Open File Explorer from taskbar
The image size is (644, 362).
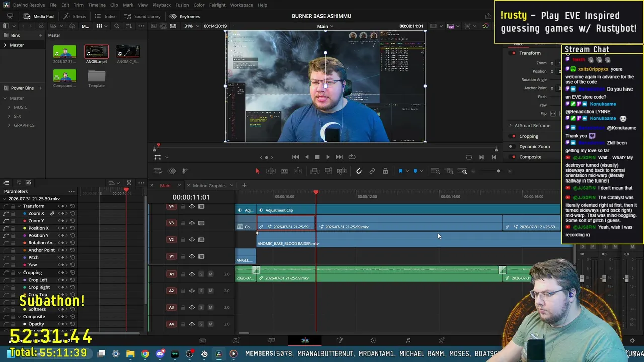coord(130,354)
